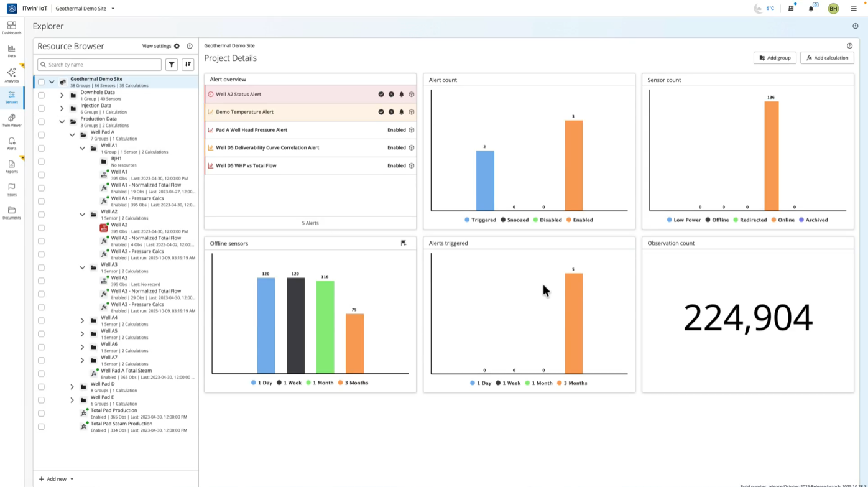Open the iTwin Viewer sidebar icon
Image resolution: width=868 pixels, height=487 pixels.
(11, 120)
